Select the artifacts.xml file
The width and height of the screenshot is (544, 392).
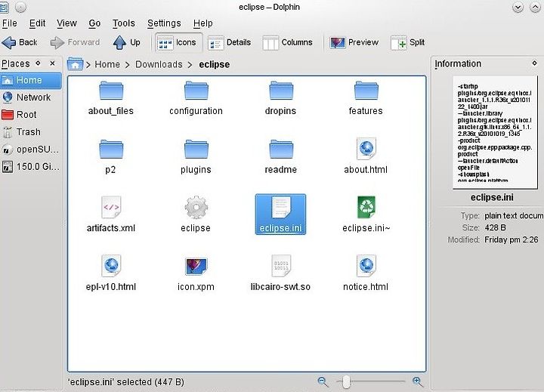(x=110, y=215)
